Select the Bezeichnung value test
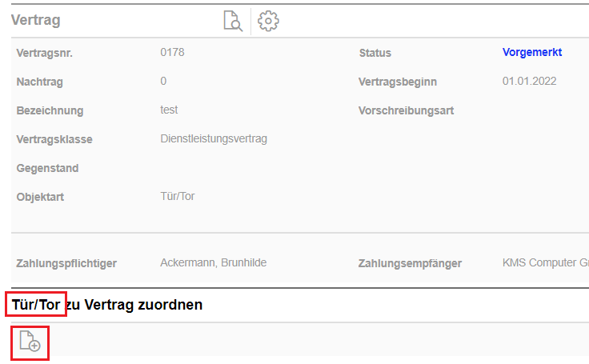Viewport: 589px width, 364px height. (x=169, y=110)
